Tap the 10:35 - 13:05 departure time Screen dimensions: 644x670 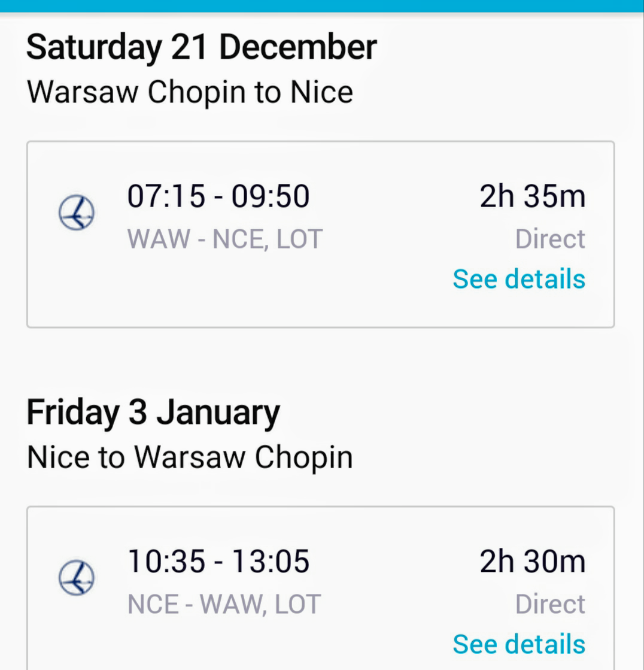(x=218, y=562)
